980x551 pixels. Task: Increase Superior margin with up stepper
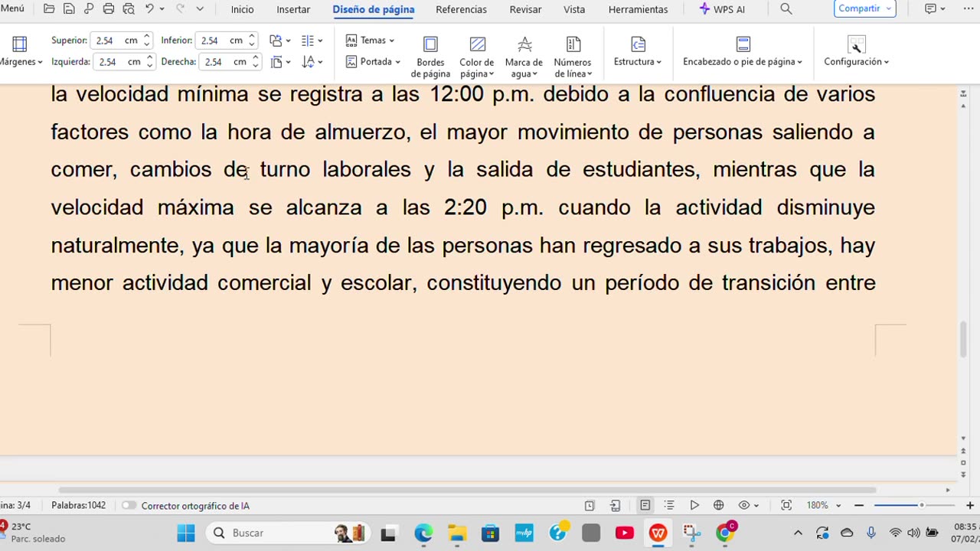[146, 37]
